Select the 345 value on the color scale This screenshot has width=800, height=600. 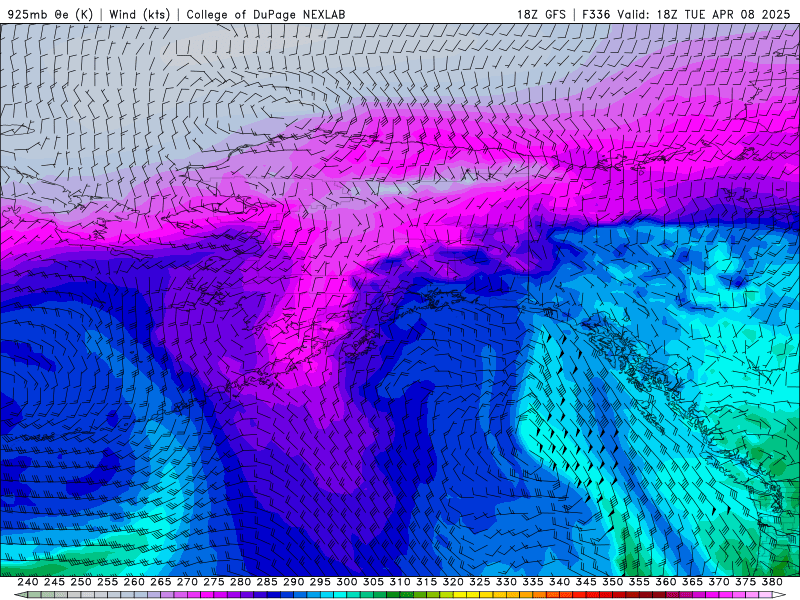586,582
